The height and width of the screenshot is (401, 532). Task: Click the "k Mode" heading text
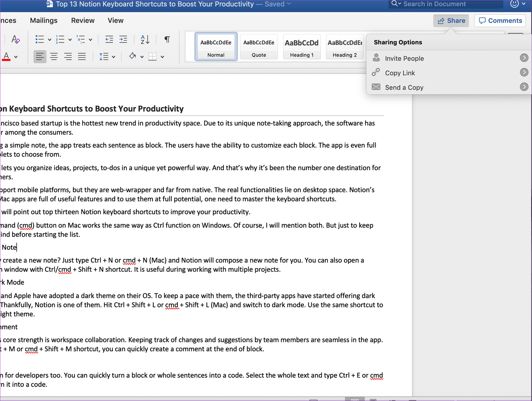12,282
